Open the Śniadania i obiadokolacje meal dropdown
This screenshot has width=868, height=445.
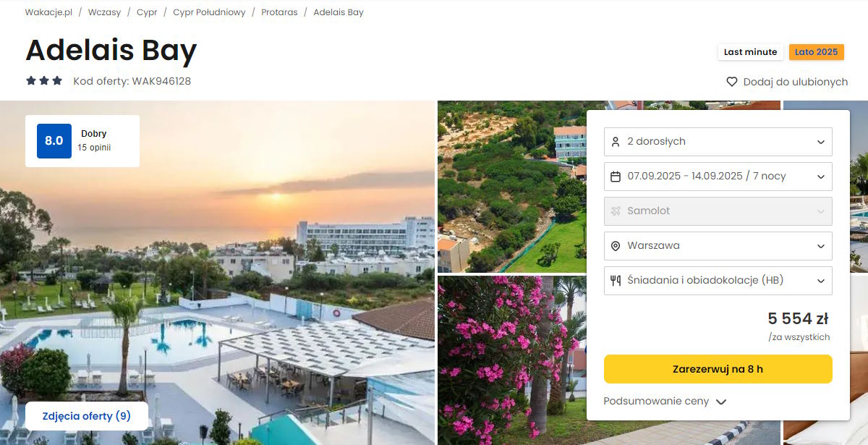pyautogui.click(x=718, y=281)
